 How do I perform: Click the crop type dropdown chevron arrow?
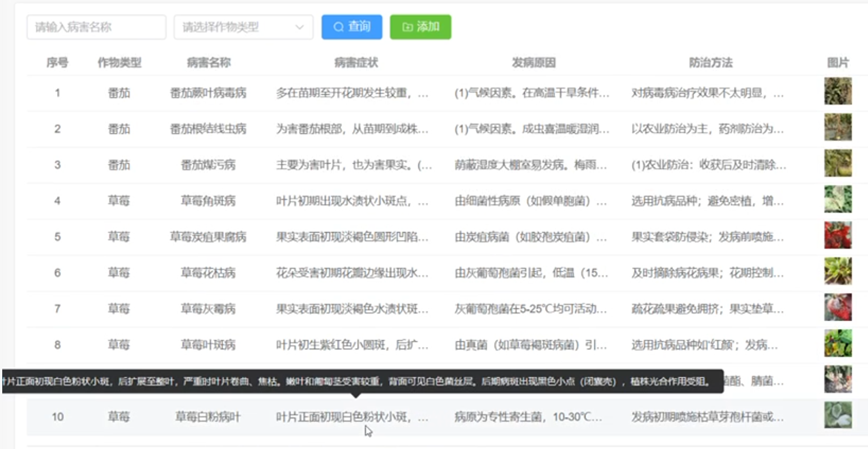[299, 27]
